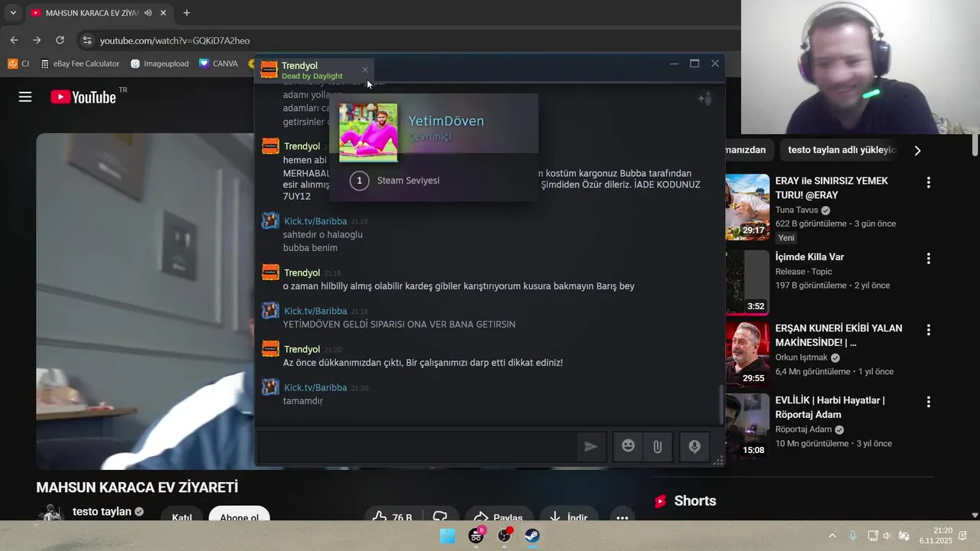Click Kick.tv/Baribba name above 'sahtedir o halaoglu'
The height and width of the screenshot is (551, 980).
click(315, 221)
